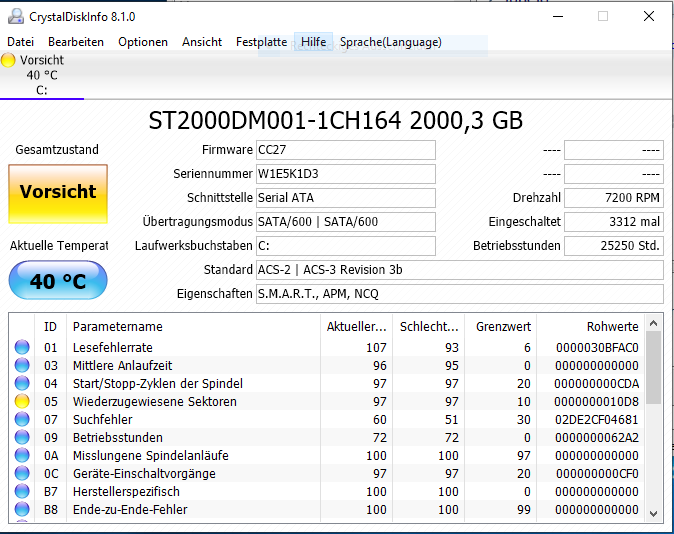The image size is (674, 534).
Task: Click the Eigenschaften field S.M.A.R.T., APM, NCQ
Action: click(460, 294)
